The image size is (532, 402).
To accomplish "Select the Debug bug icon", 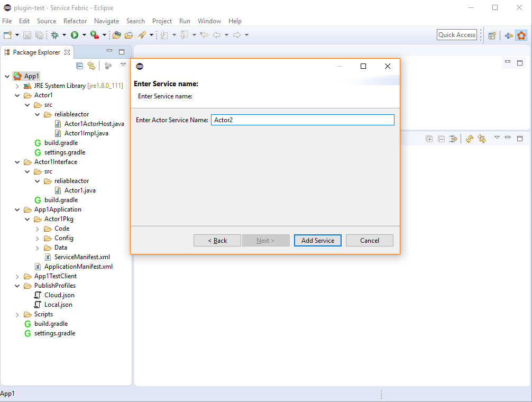I will click(55, 35).
